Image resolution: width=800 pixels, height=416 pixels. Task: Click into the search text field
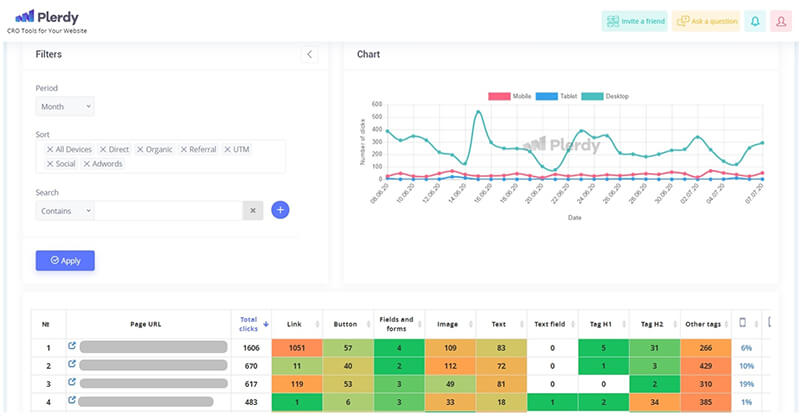click(168, 210)
